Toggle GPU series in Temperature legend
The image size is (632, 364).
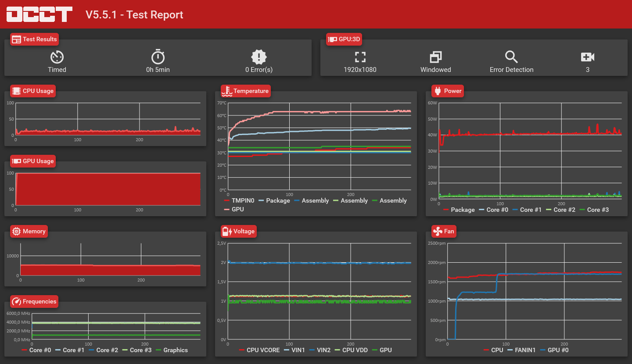click(234, 209)
